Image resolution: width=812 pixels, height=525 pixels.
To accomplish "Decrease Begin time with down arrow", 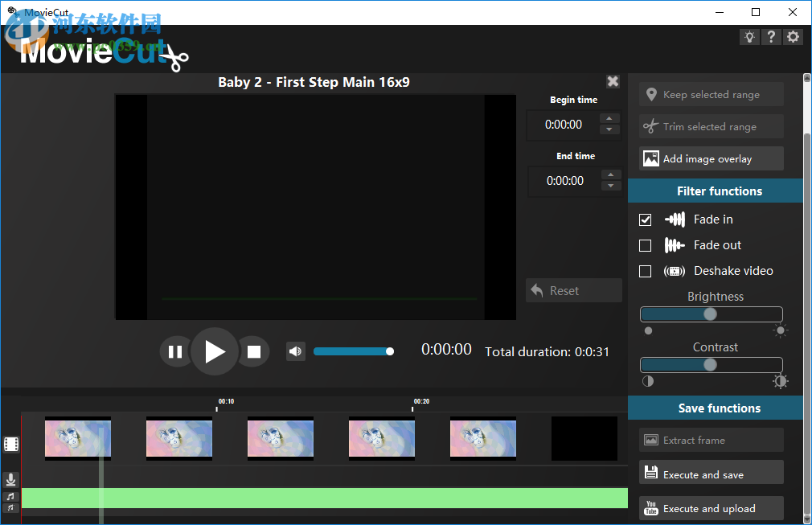I will [x=609, y=129].
